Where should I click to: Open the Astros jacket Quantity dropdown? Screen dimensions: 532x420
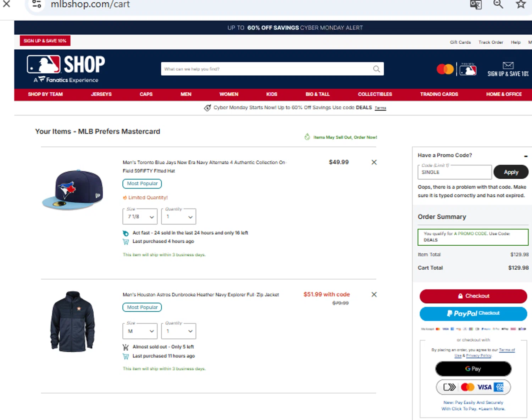tap(178, 331)
